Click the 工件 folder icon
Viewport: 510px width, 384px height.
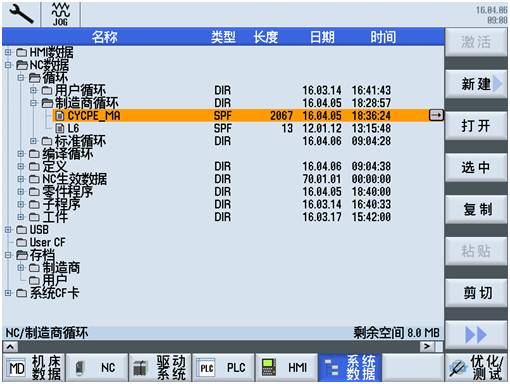(34, 217)
